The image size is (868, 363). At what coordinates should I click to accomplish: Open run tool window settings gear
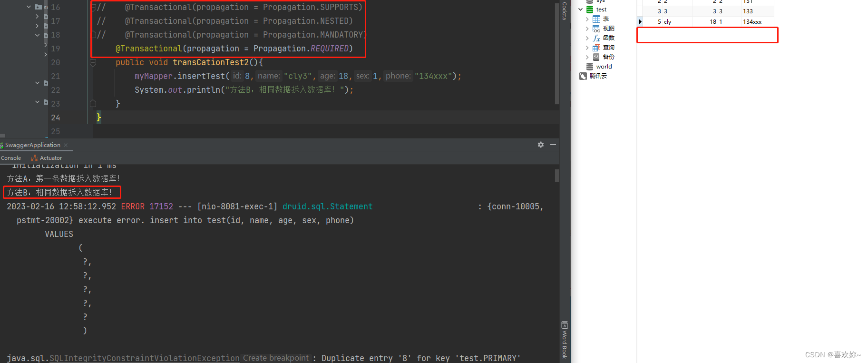tap(541, 145)
